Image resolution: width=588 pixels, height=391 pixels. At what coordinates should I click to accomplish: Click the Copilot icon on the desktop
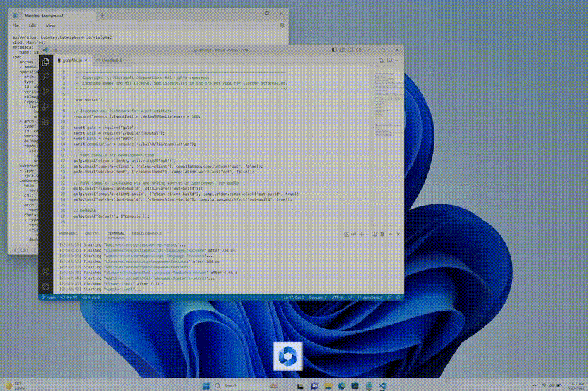(287, 356)
